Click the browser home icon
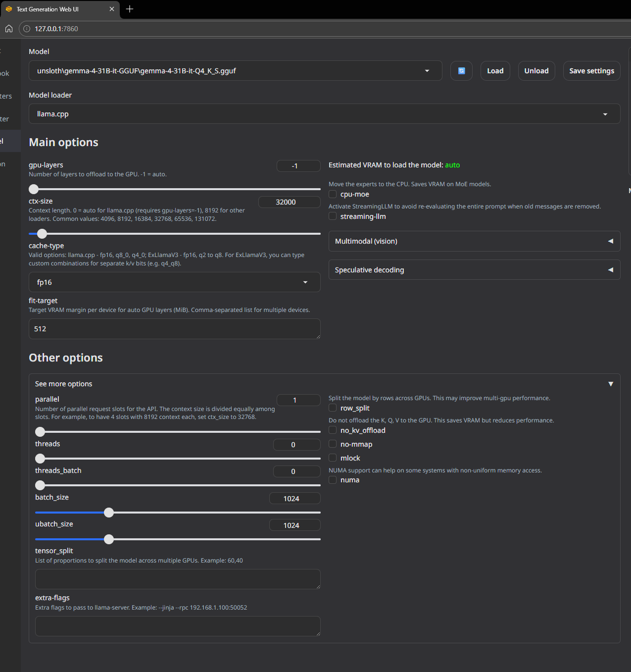Screen dimensions: 631x672 [x=9, y=29]
